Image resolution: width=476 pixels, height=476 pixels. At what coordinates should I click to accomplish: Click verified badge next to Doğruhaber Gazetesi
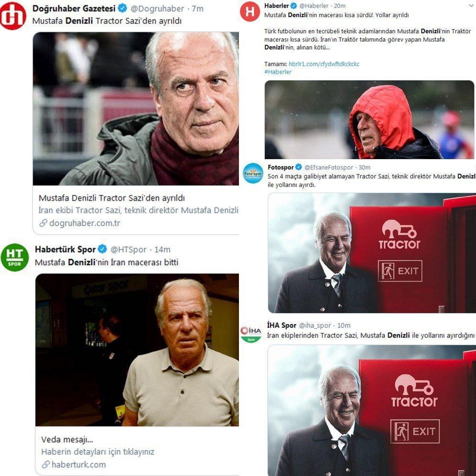pos(122,8)
